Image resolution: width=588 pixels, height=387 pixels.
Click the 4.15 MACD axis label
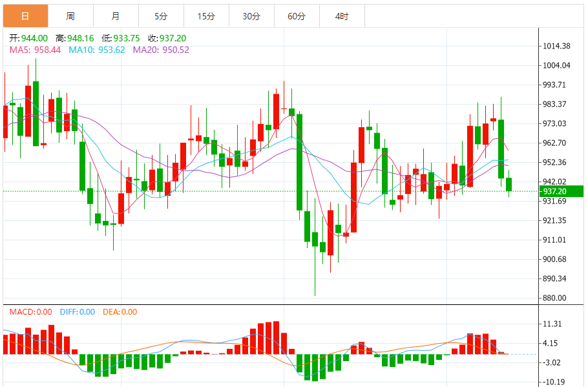tap(550, 343)
